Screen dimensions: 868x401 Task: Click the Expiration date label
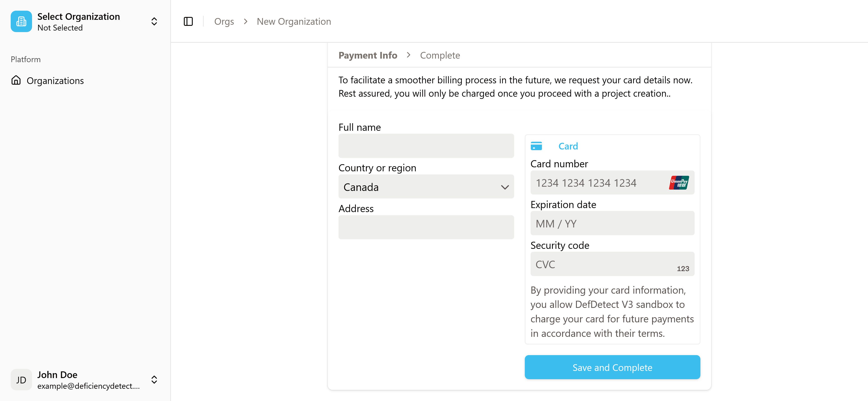pos(563,205)
